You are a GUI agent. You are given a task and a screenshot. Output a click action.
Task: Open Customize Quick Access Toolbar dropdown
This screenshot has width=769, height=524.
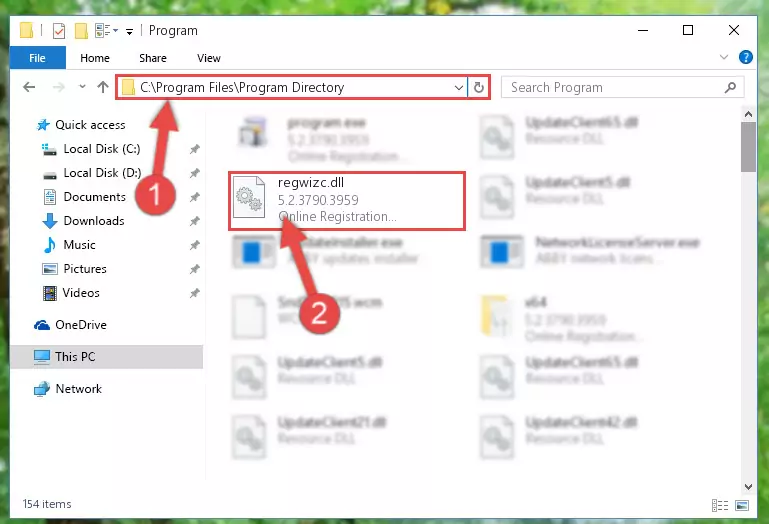[129, 32]
